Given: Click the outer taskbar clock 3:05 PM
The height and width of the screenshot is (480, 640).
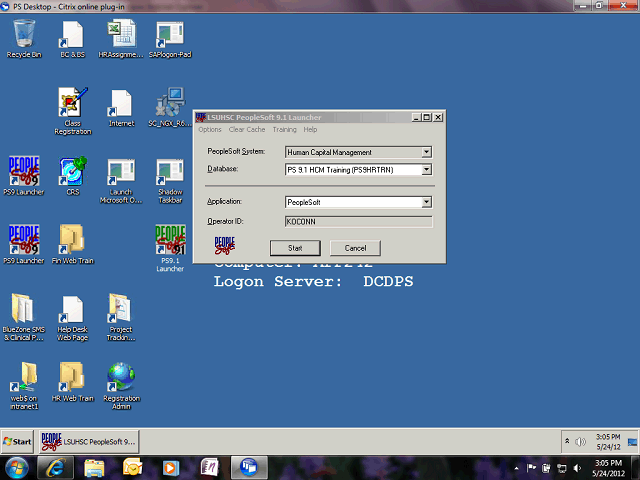Looking at the screenshot, I should (x=608, y=468).
